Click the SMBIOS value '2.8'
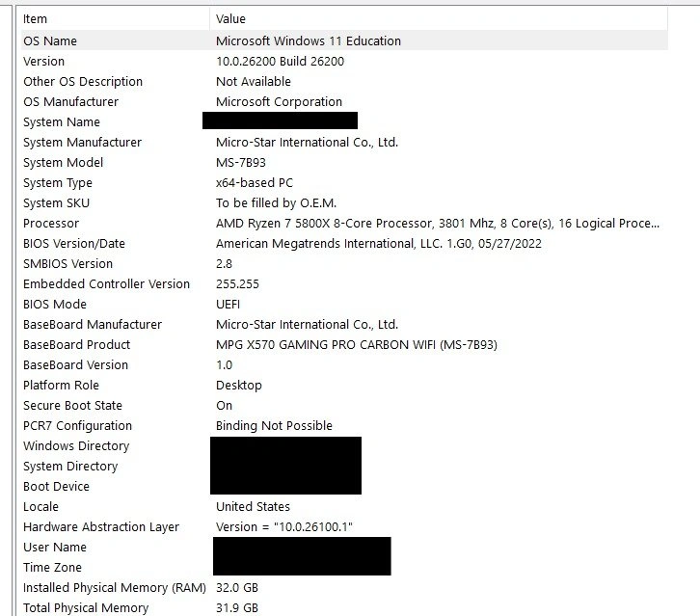Image resolution: width=700 pixels, height=616 pixels. click(224, 264)
